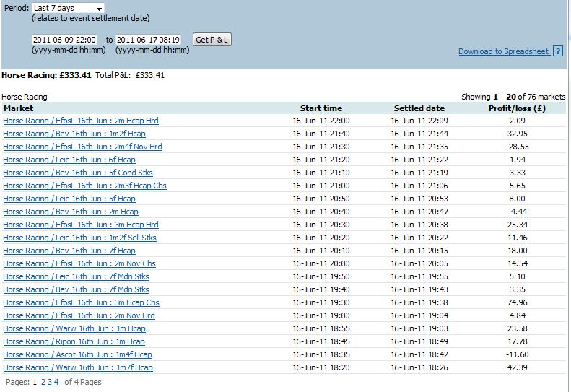Select the settled date 16-Jun-11 19:03
The image size is (571, 392).
(x=419, y=328)
